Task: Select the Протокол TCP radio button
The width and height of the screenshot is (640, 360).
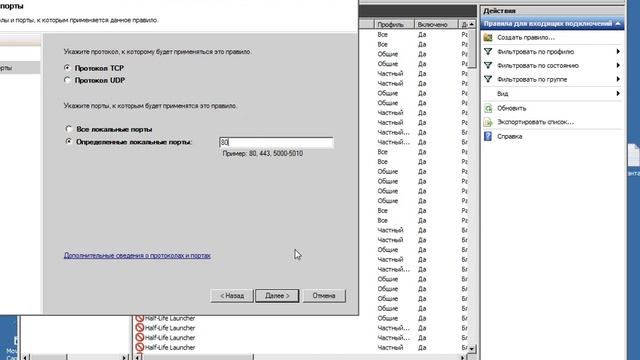Action: [67, 68]
